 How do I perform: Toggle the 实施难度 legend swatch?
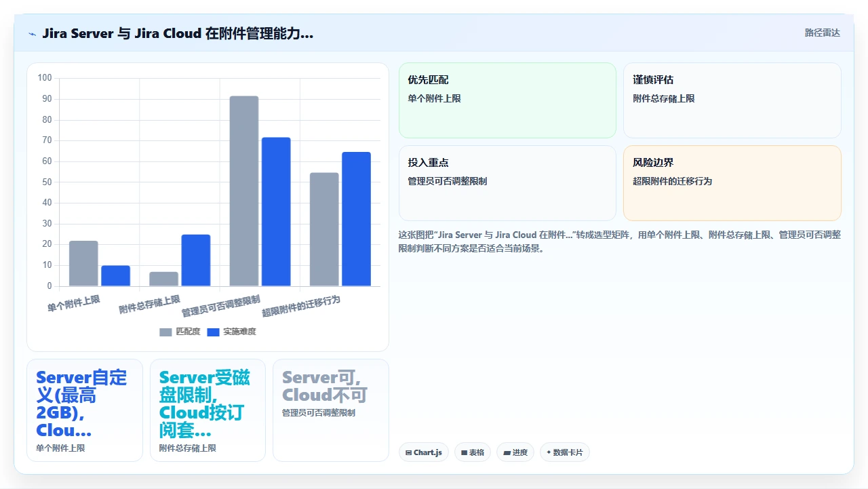(213, 332)
